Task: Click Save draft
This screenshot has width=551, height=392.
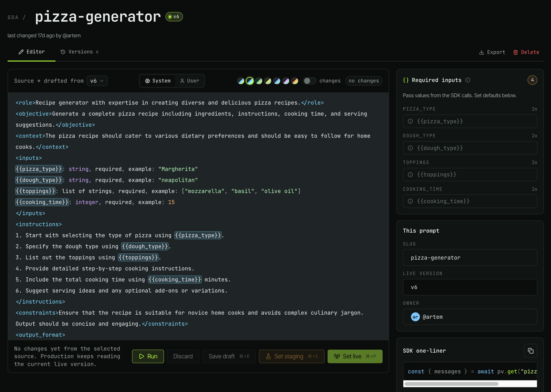Action: click(x=229, y=357)
